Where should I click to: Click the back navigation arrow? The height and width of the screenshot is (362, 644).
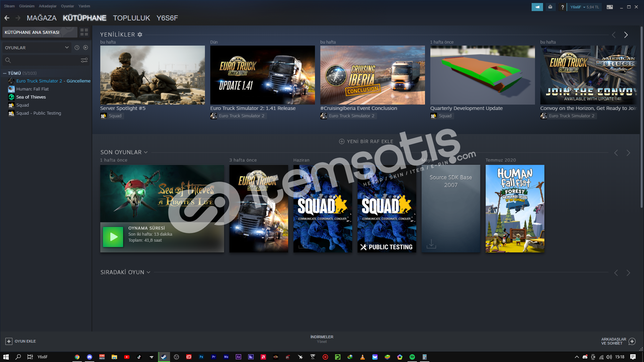click(7, 18)
